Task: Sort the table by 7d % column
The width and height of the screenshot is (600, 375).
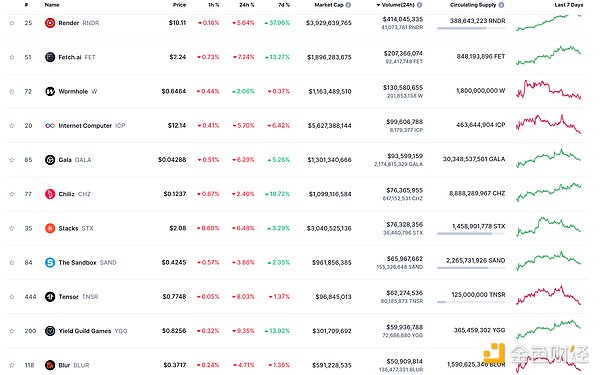Action: click(284, 5)
